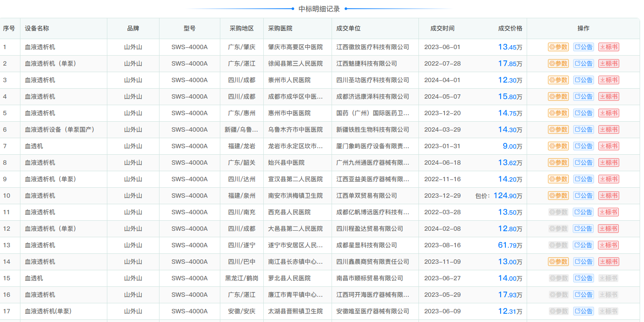The width and height of the screenshot is (644, 322).
Task: Open 公告 for row 14 四川鑫晨商贸
Action: click(584, 262)
